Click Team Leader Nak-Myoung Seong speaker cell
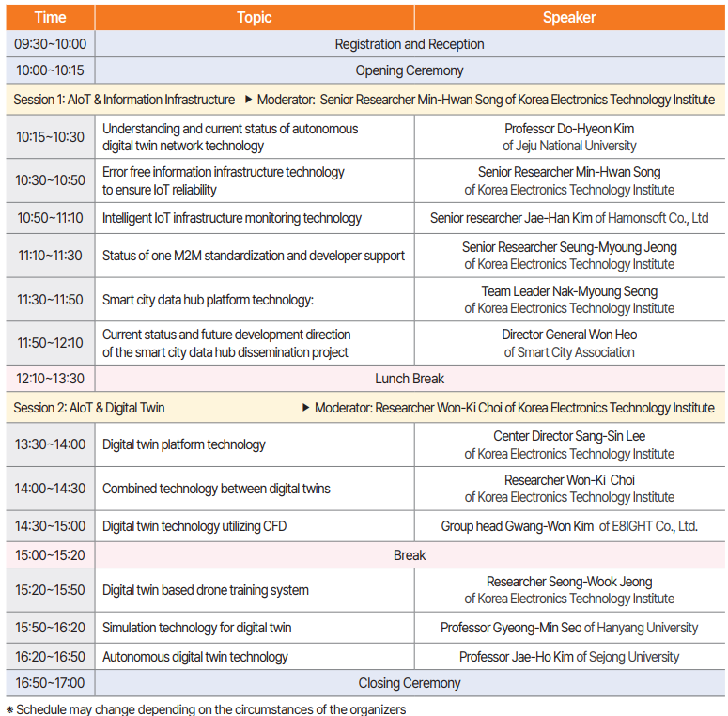The width and height of the screenshot is (728, 716). (569, 300)
